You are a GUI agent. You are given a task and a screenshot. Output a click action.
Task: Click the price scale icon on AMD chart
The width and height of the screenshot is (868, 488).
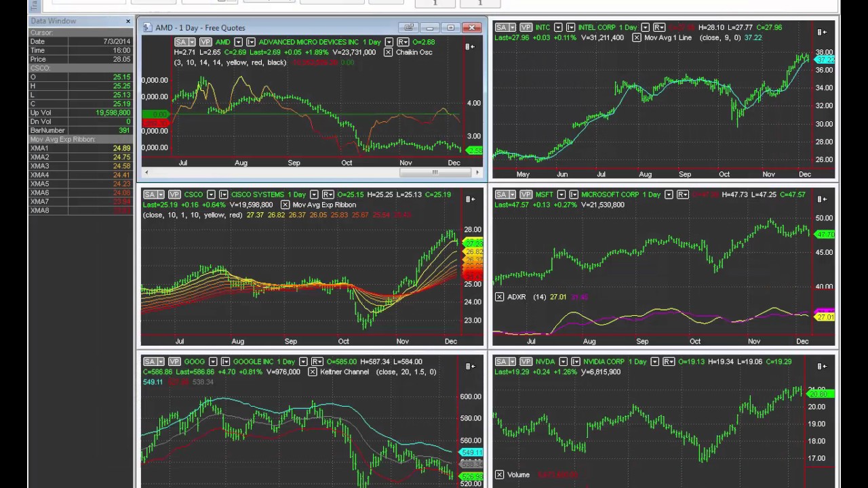[470, 47]
